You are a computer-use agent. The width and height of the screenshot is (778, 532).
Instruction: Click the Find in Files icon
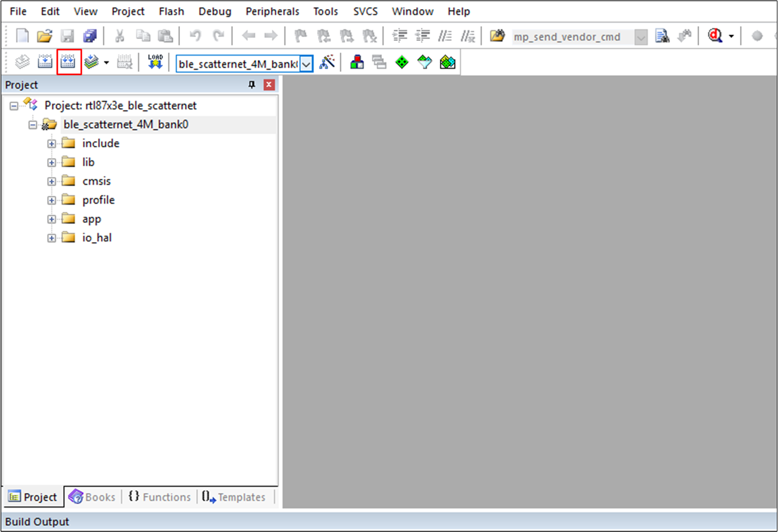tap(662, 36)
